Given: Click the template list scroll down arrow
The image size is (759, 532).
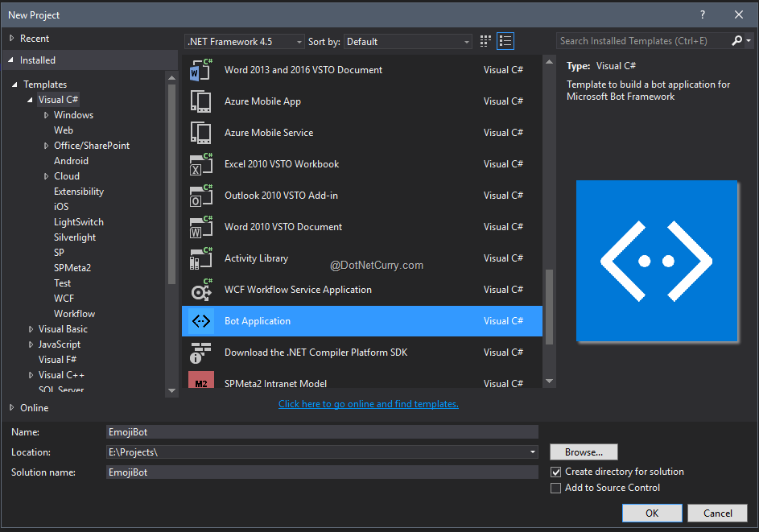Looking at the screenshot, I should [550, 381].
